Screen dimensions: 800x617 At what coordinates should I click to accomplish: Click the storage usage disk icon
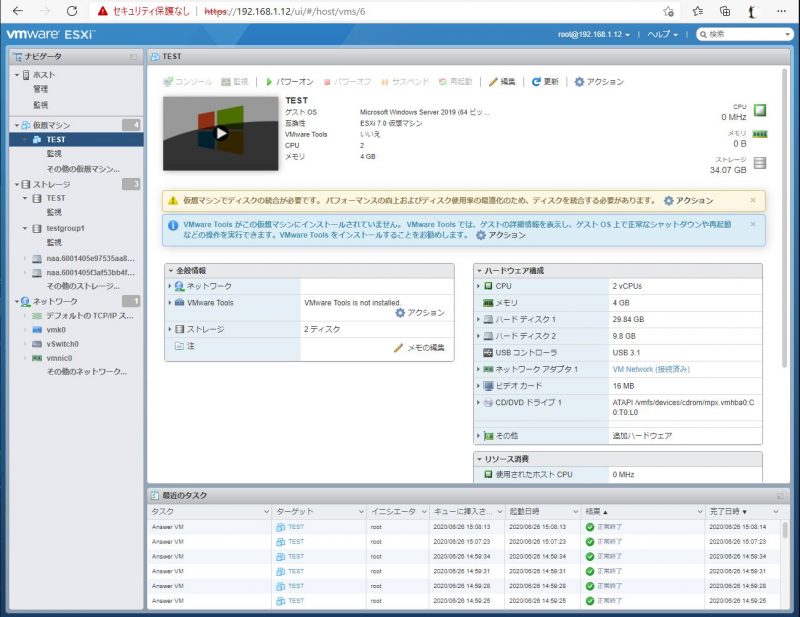760,163
